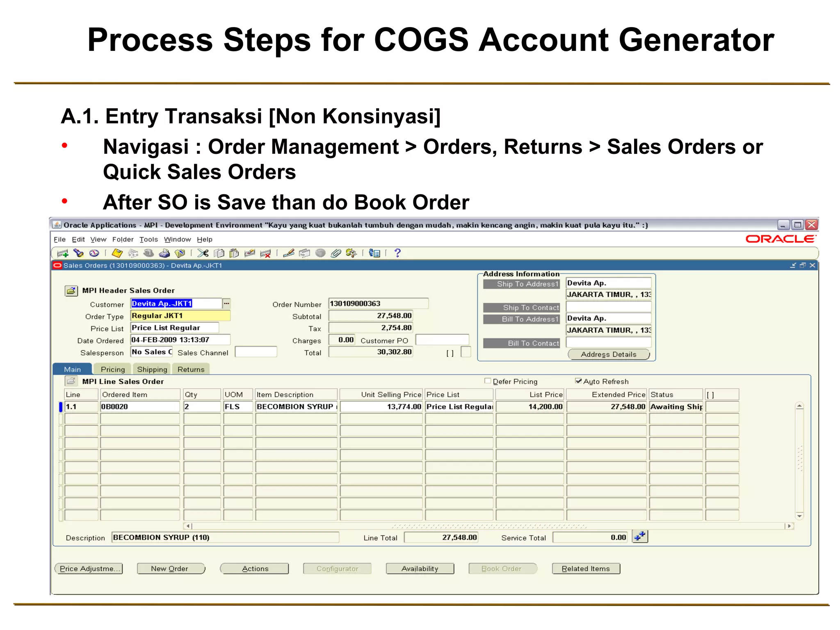Click the line grid scroll up arrow
The width and height of the screenshot is (840, 630).
click(799, 406)
